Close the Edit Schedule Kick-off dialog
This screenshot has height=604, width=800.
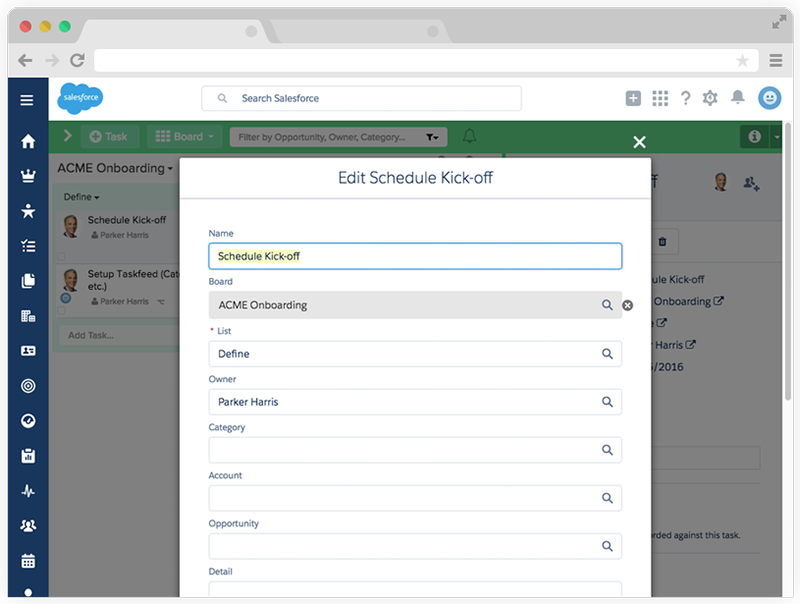(x=639, y=142)
